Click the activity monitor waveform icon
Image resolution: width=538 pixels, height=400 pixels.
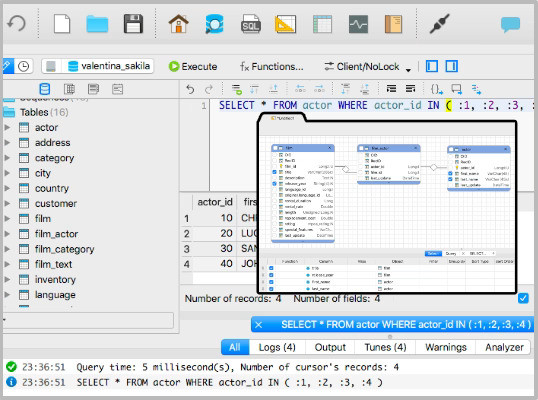pyautogui.click(x=358, y=24)
